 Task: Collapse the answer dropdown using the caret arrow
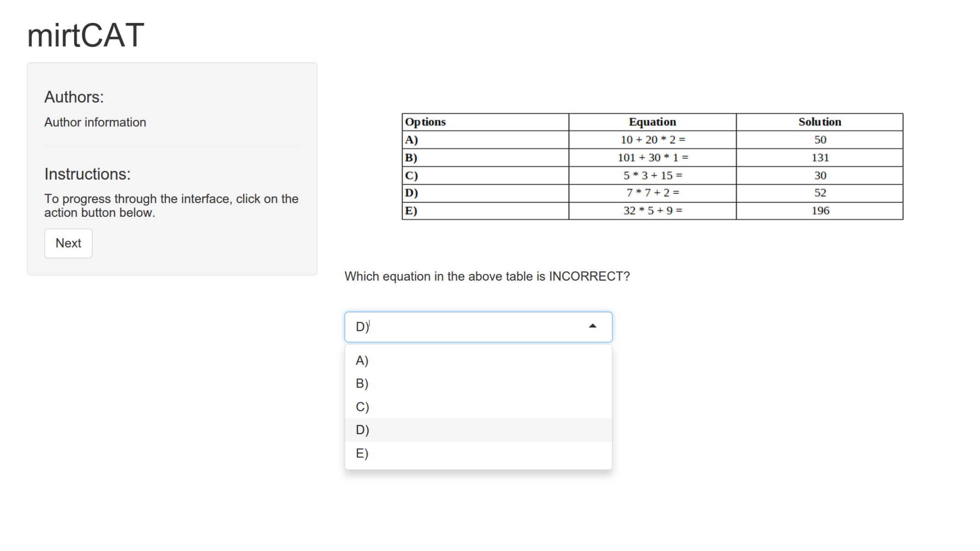(593, 326)
